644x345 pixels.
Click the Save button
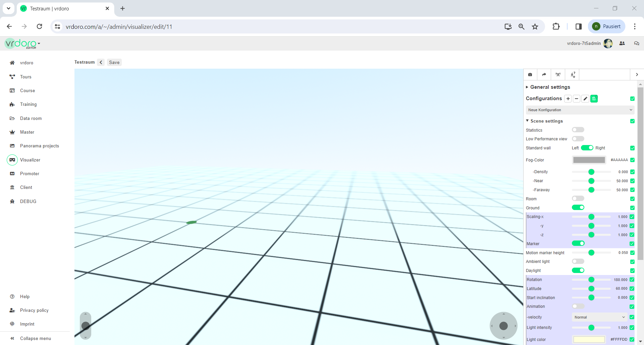[114, 62]
